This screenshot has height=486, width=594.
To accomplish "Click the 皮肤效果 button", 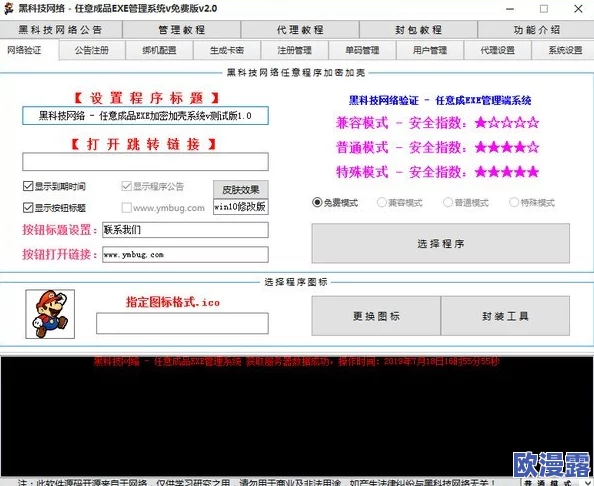I will click(x=241, y=189).
